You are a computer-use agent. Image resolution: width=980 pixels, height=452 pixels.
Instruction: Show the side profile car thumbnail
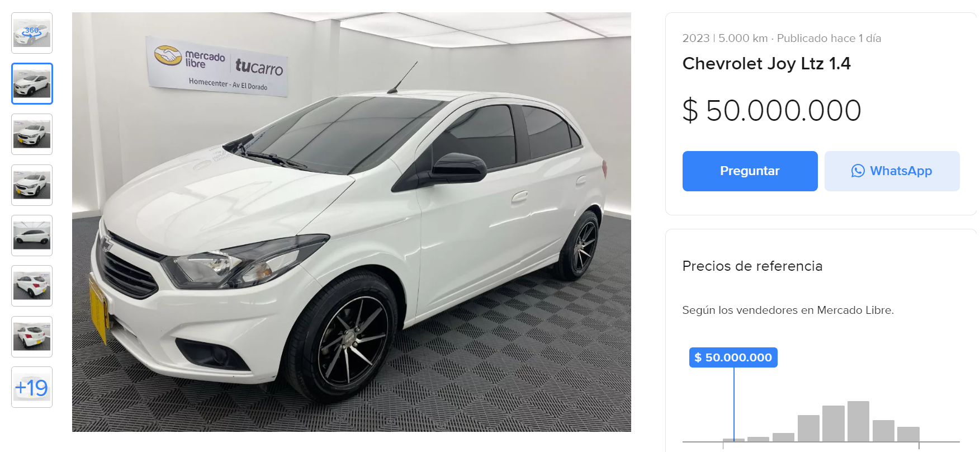[32, 236]
